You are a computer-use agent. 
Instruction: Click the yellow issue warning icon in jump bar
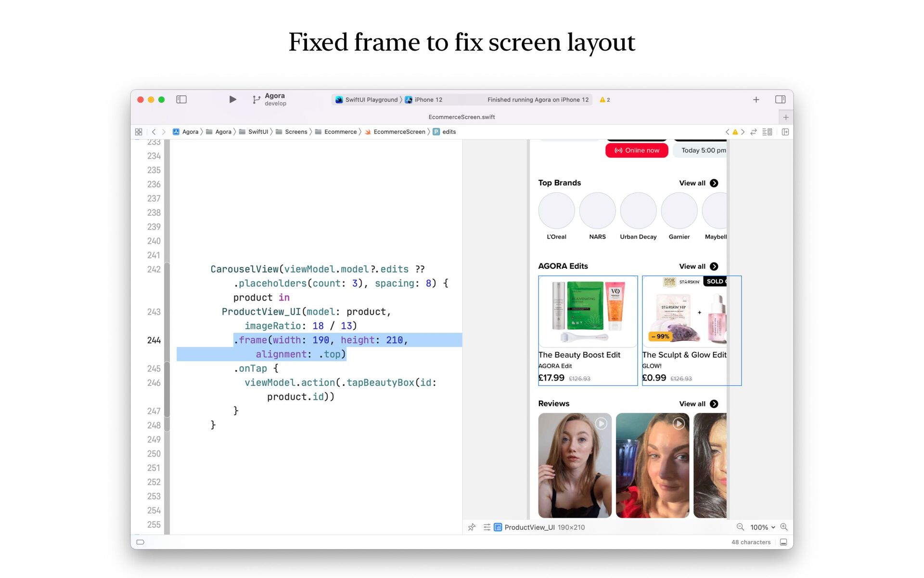coord(735,131)
